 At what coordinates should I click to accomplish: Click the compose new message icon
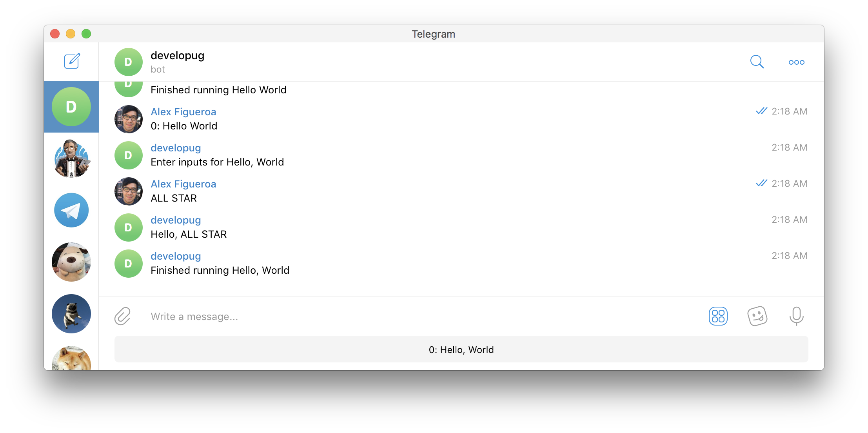pos(72,61)
